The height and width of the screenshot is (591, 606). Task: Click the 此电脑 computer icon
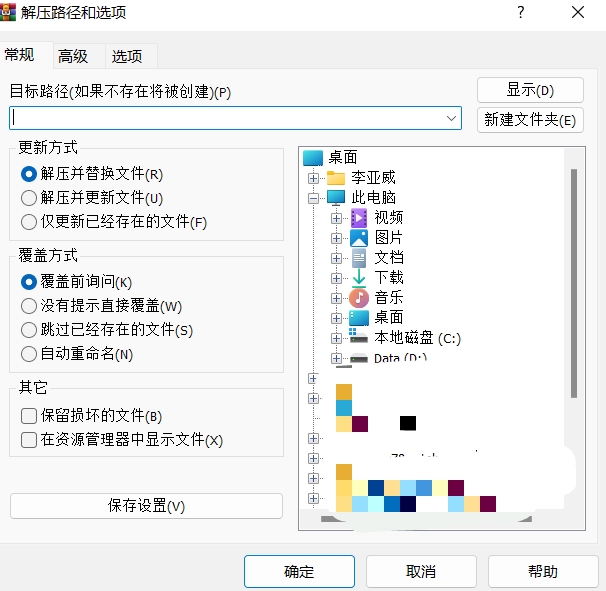[336, 198]
